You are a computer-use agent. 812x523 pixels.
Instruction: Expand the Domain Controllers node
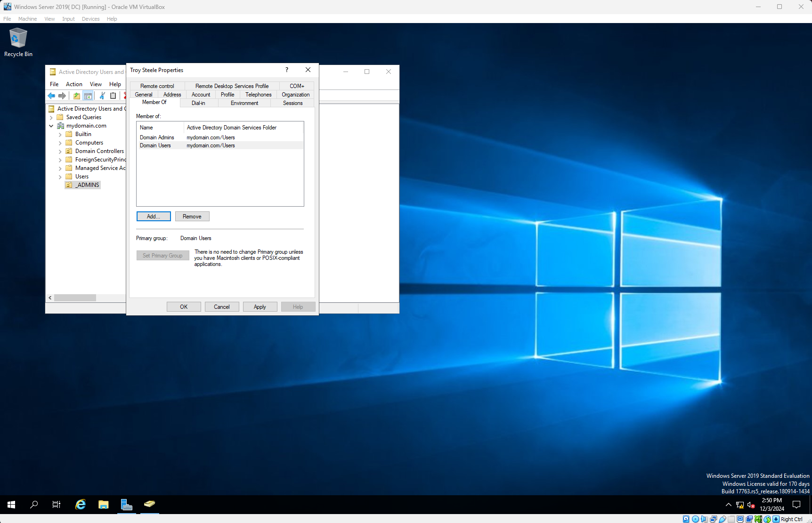pos(60,152)
